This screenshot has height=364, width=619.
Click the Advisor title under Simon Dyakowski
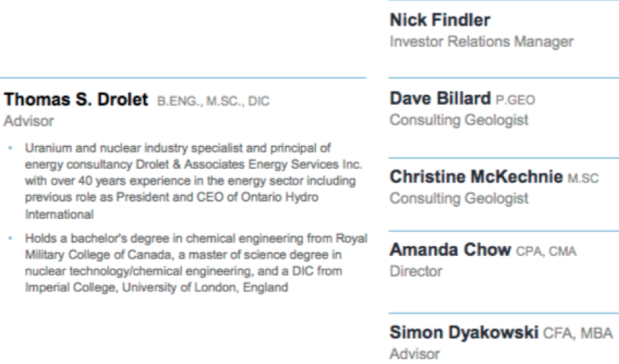415,354
